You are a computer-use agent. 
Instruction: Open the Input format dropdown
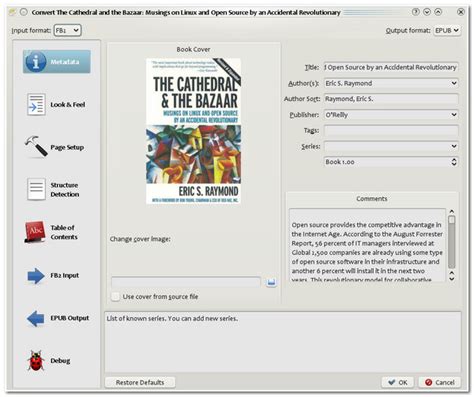pyautogui.click(x=67, y=30)
